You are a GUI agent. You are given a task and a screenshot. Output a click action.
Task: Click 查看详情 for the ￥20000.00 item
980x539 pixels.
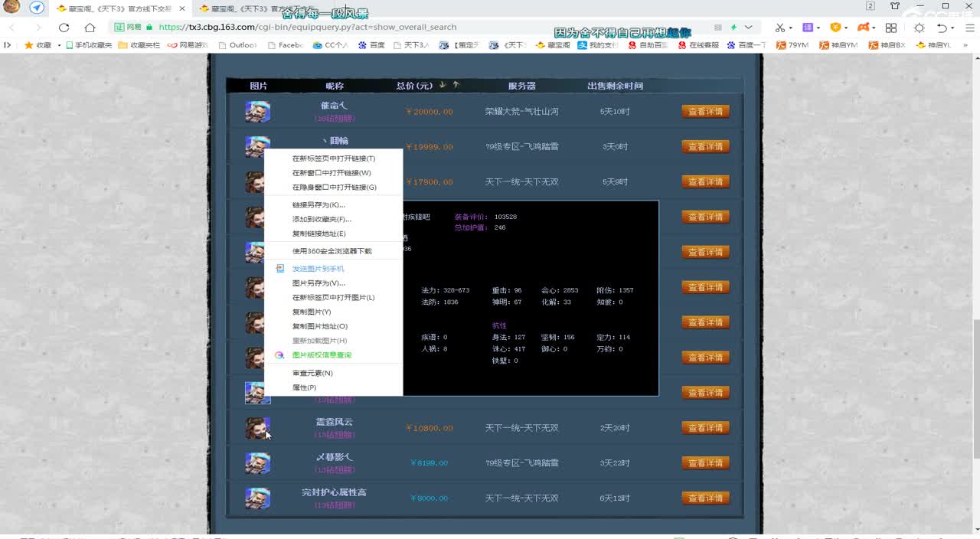[x=705, y=111]
